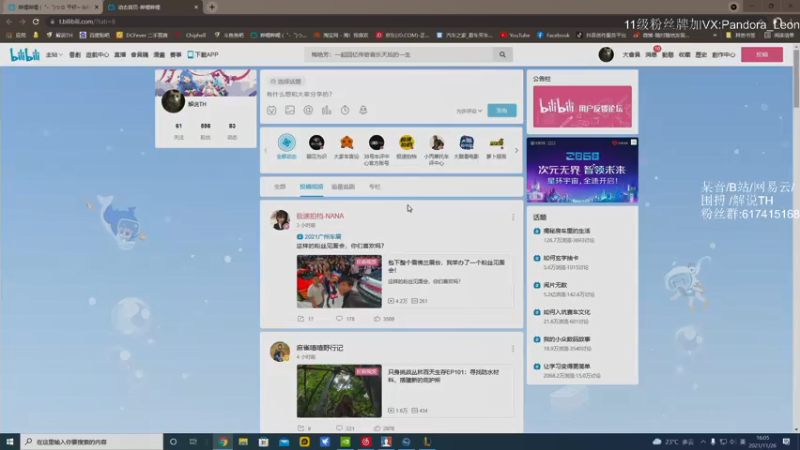Open the 下载APP link

click(203, 55)
